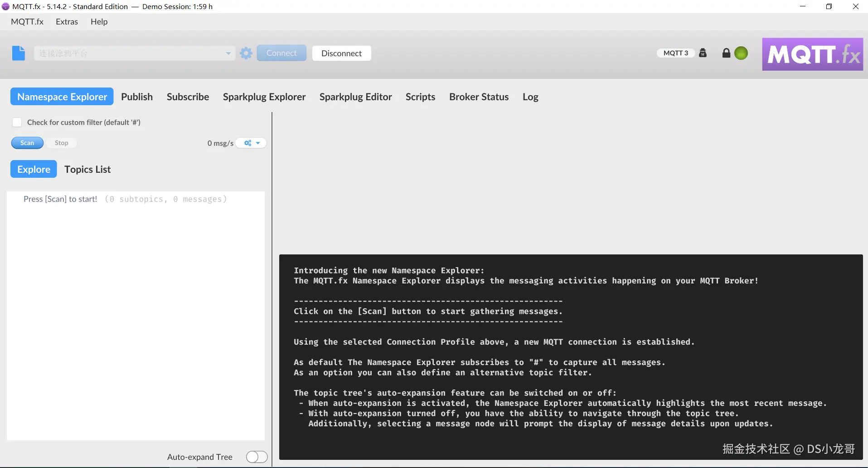Screen dimensions: 868x468
Task: Open the scan options gears dropdown
Action: tap(252, 143)
